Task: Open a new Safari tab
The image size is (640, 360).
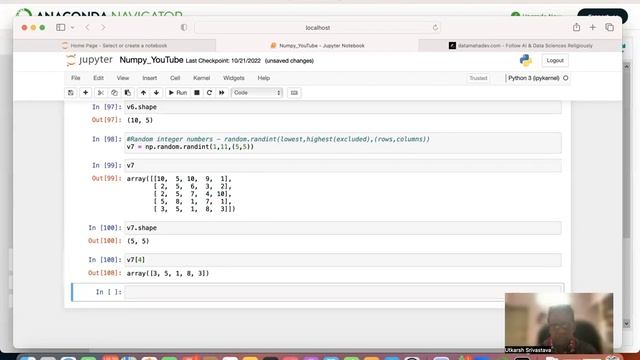Action: point(593,27)
